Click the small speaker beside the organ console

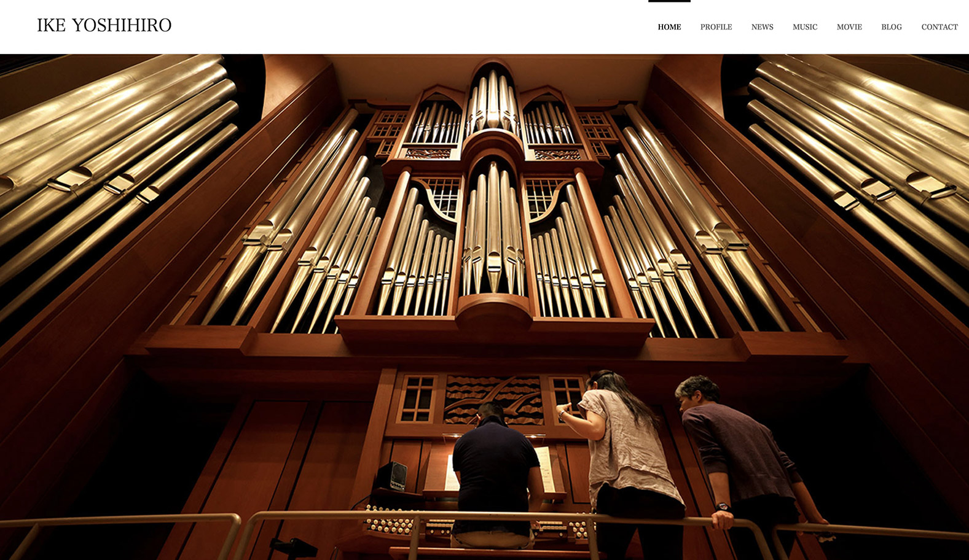[391, 476]
